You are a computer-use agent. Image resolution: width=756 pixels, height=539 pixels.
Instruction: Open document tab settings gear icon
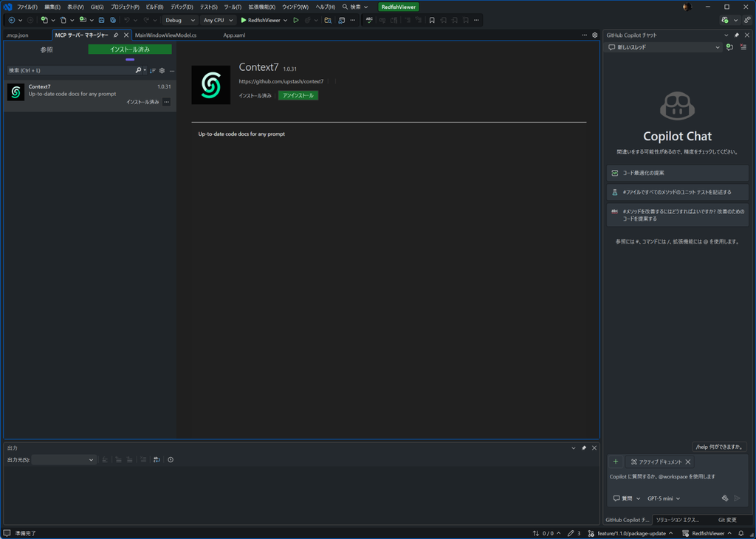[594, 35]
